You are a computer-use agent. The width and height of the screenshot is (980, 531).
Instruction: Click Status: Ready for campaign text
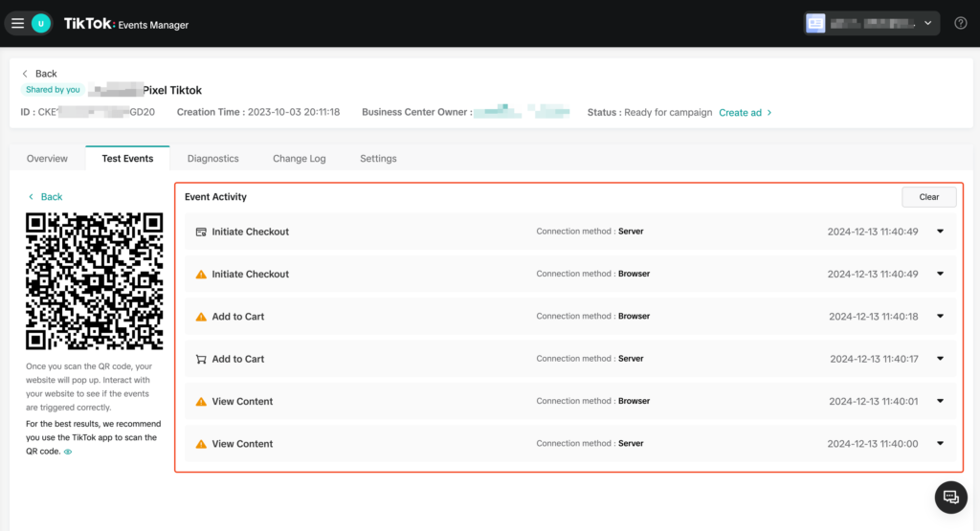[650, 113]
